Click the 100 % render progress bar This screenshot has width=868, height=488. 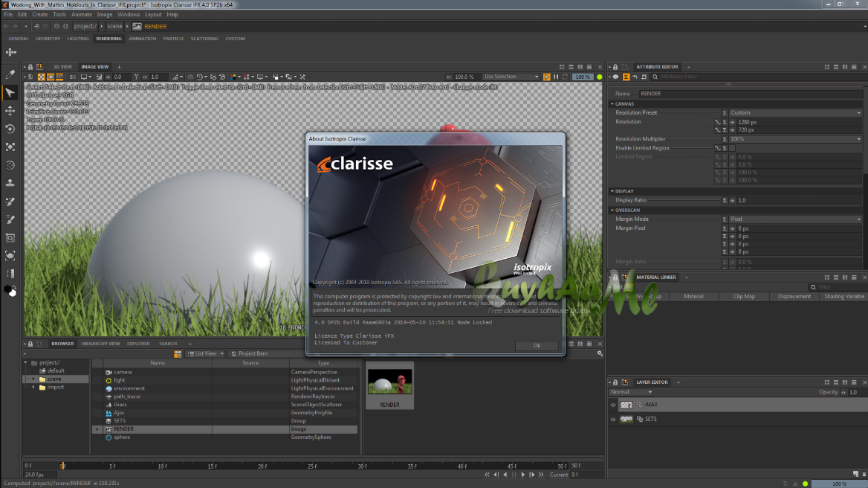582,77
